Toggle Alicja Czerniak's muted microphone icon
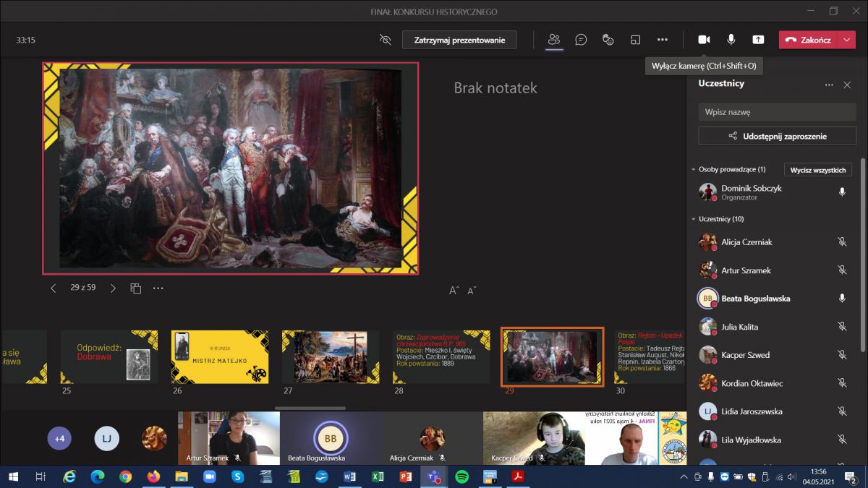This screenshot has width=868, height=488. coord(842,242)
